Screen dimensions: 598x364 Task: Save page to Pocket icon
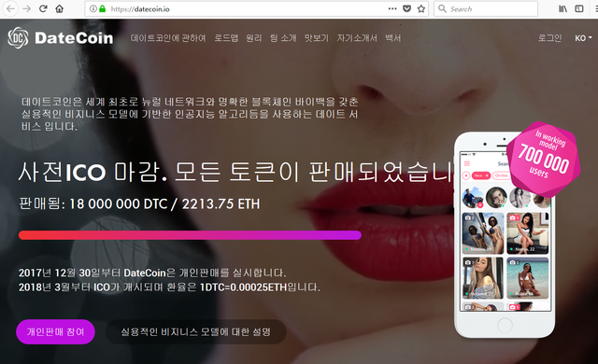coord(407,8)
